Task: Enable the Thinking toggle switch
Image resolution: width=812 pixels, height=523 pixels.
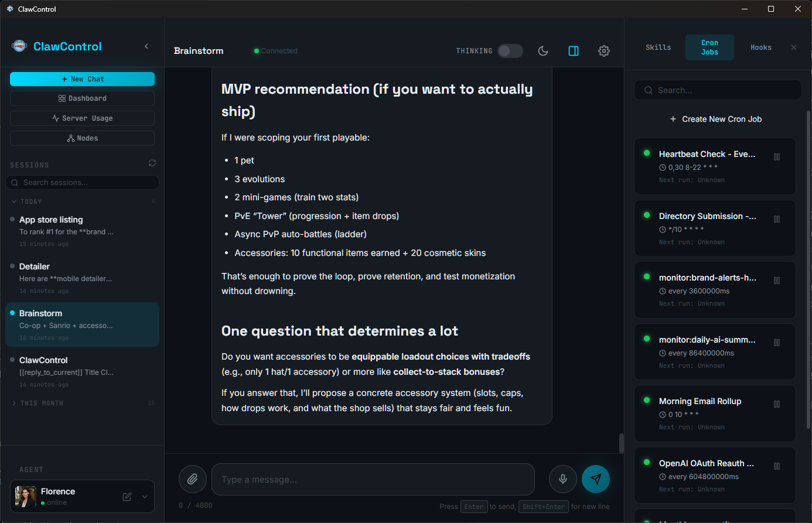Action: (x=510, y=51)
